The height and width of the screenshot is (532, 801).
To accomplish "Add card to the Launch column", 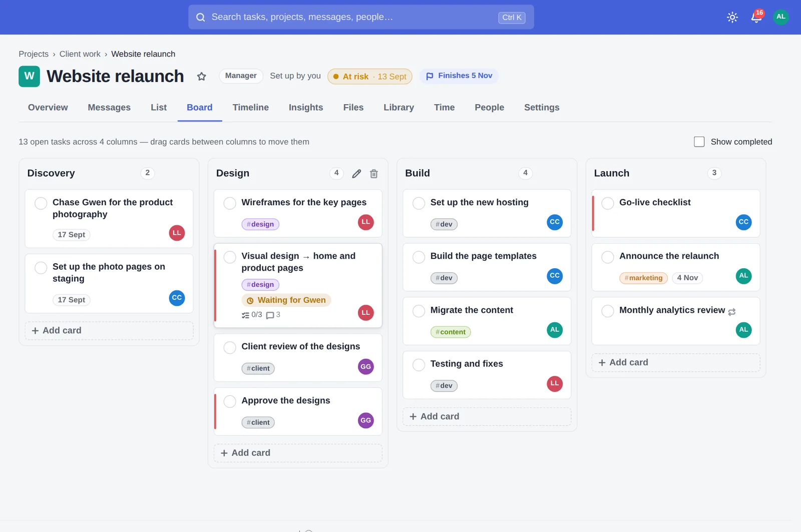I will [x=676, y=363].
